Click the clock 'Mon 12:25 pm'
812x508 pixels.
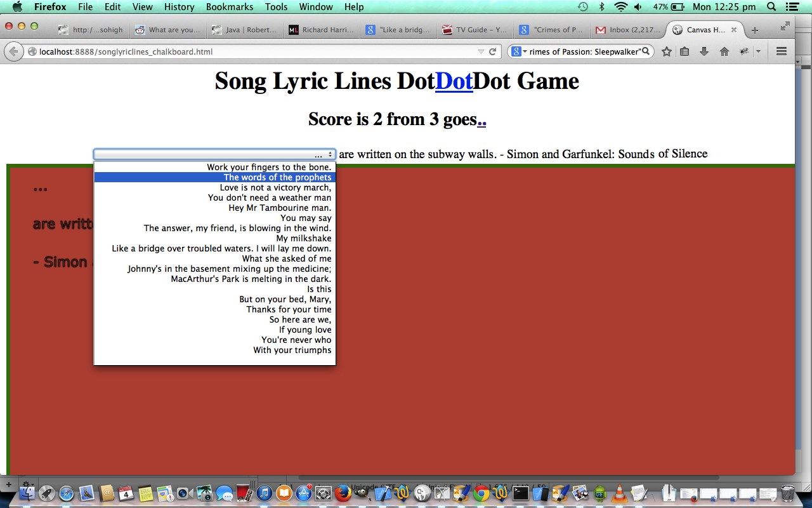coord(724,7)
